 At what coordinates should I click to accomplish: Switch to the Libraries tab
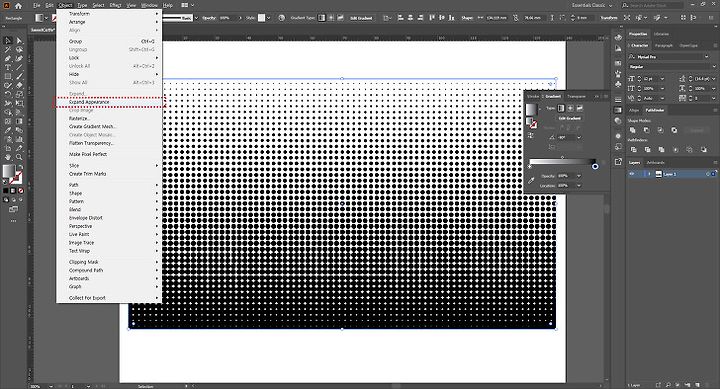[x=661, y=34]
